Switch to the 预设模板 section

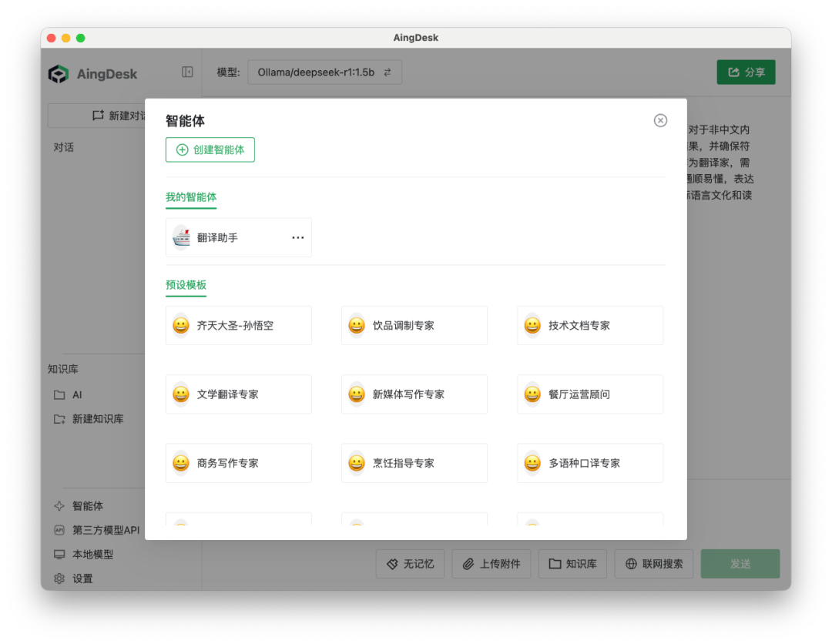point(186,284)
